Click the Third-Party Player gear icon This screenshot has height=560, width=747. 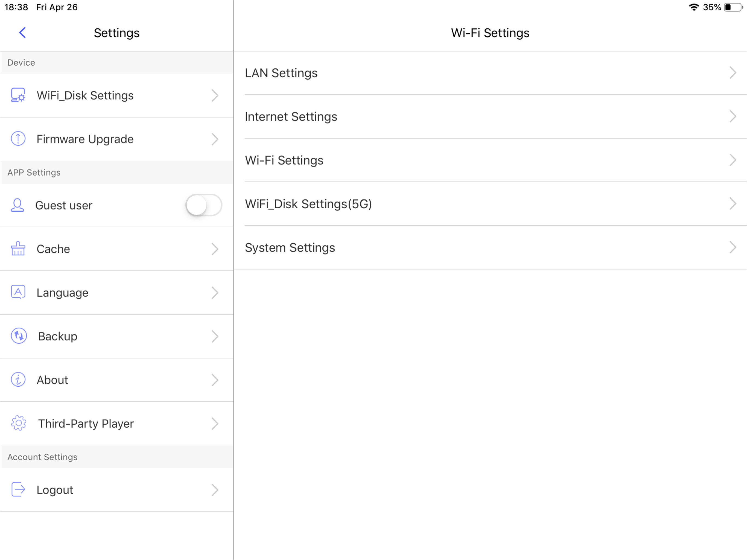click(19, 423)
